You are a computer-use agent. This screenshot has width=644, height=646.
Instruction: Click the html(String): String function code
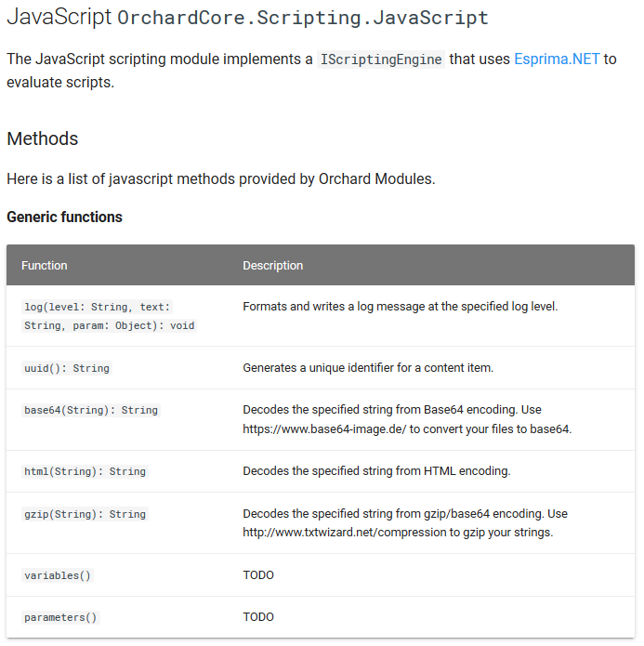pyautogui.click(x=85, y=471)
